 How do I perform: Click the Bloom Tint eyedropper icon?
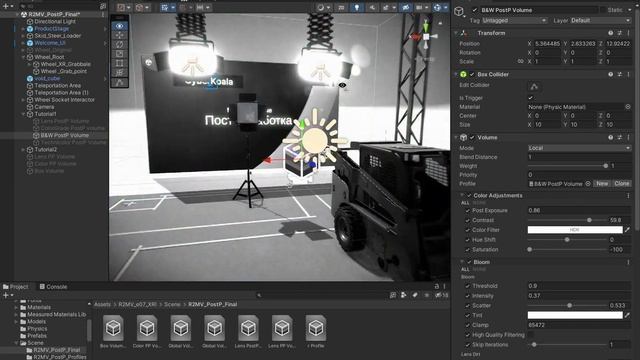[x=627, y=315]
